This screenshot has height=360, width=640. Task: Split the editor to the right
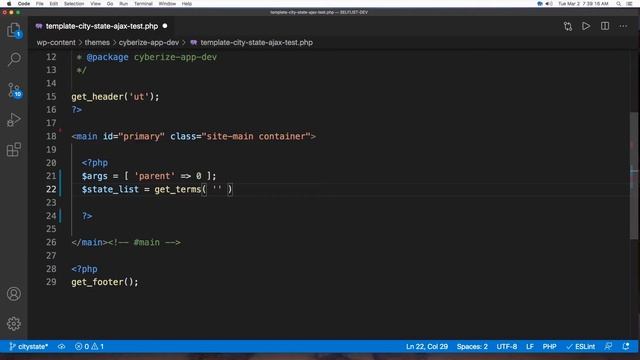click(605, 26)
